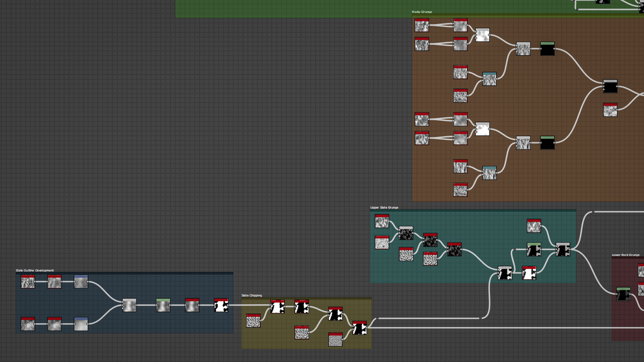Viewport: 644px width, 362px height.
Task: Select rightmost gray-header node in Upper Slate Grunge
Action: (x=563, y=249)
